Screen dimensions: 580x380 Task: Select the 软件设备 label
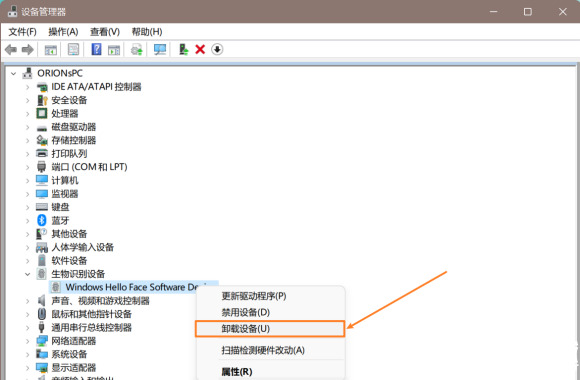69,260
